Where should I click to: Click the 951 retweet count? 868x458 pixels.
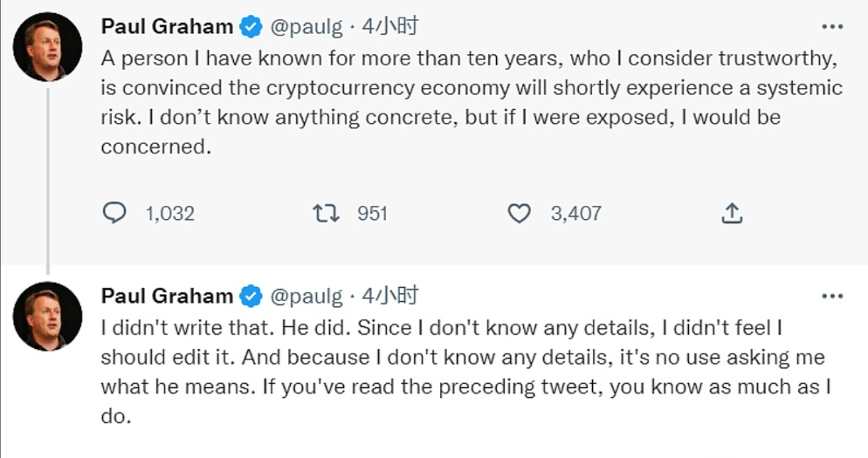point(372,213)
